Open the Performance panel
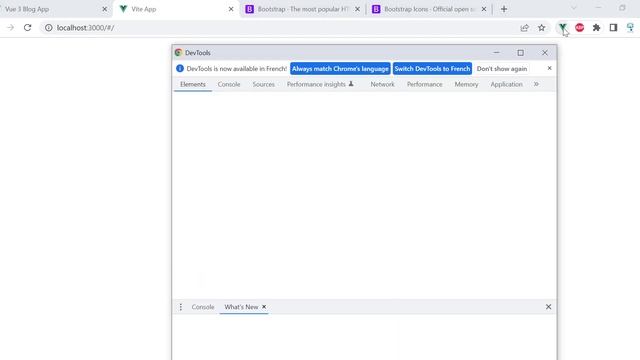The height and width of the screenshot is (360, 640). click(x=424, y=84)
